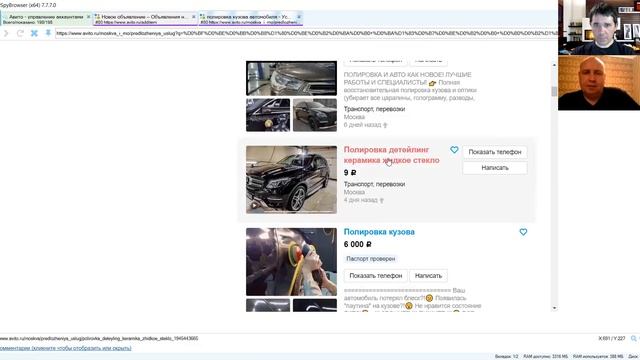640x360 pixels.
Task: Click '6 дней назад' date text
Action: 362,125
